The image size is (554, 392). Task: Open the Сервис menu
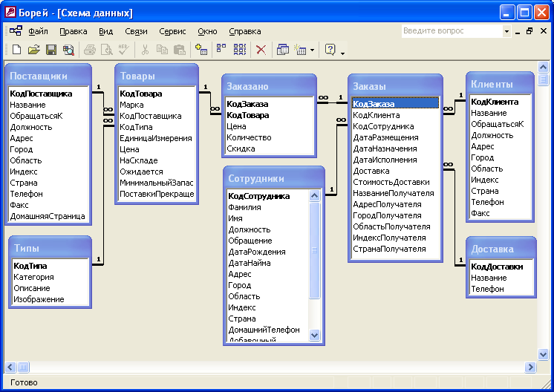(172, 31)
